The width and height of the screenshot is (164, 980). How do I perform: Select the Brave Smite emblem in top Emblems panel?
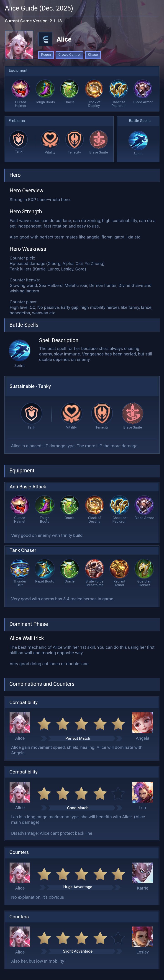click(98, 140)
